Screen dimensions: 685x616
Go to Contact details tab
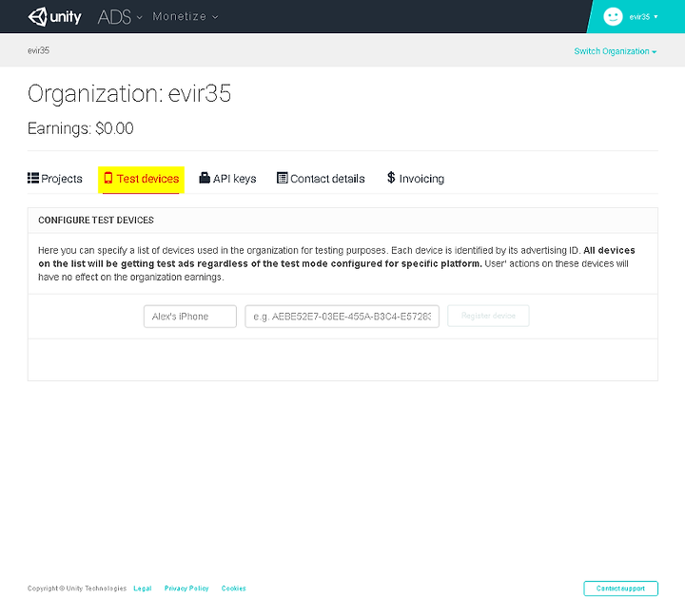click(321, 179)
